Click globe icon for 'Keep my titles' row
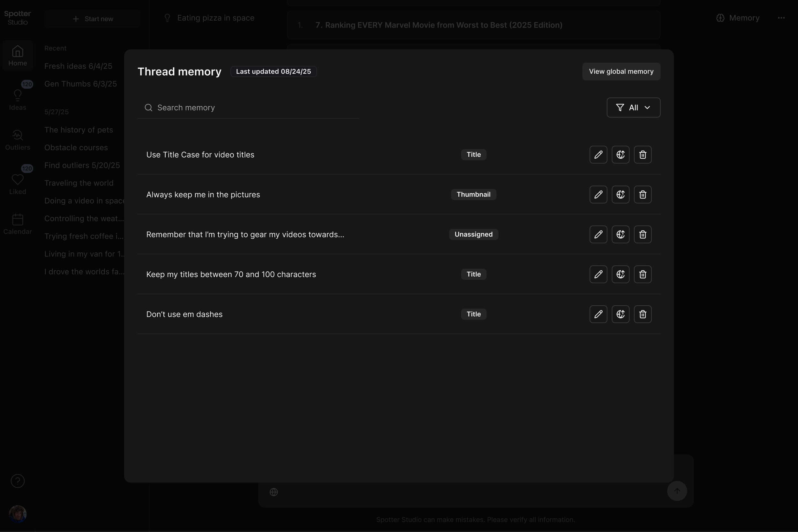The height and width of the screenshot is (532, 798). coord(620,274)
